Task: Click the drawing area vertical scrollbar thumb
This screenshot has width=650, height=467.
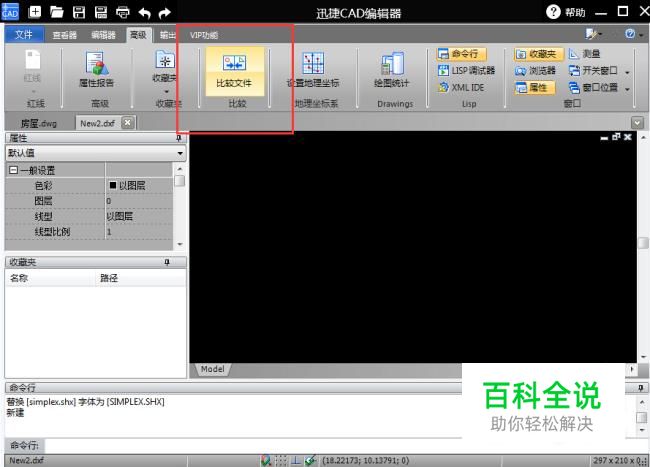Action: click(x=643, y=242)
